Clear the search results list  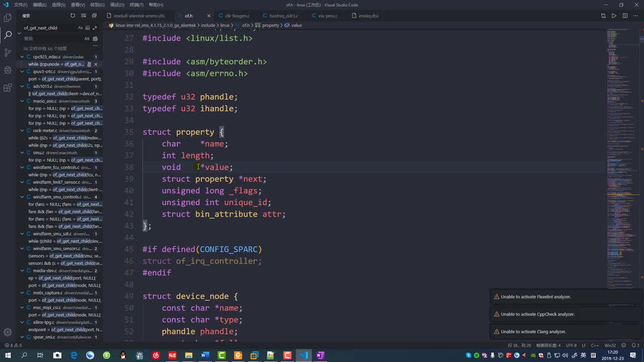(x=83, y=16)
